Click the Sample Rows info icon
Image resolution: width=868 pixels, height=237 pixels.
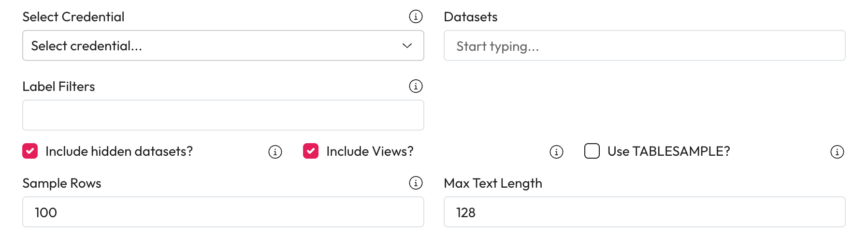[416, 183]
